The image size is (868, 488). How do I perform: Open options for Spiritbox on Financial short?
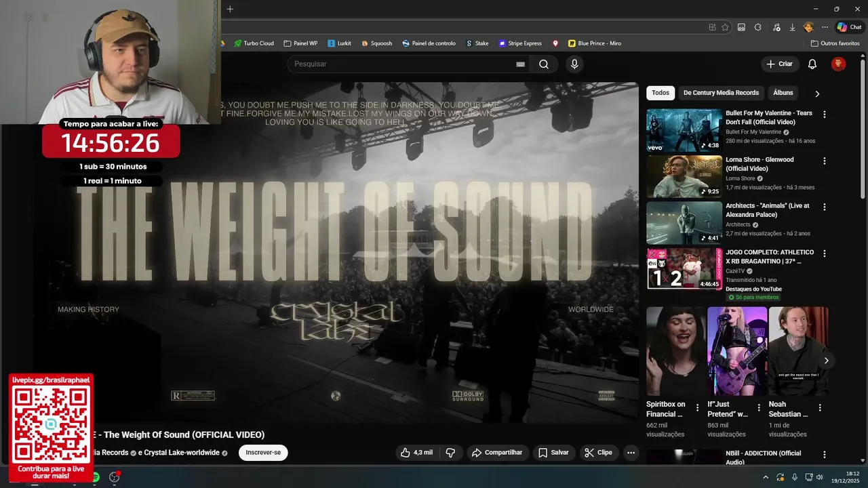[x=698, y=408]
